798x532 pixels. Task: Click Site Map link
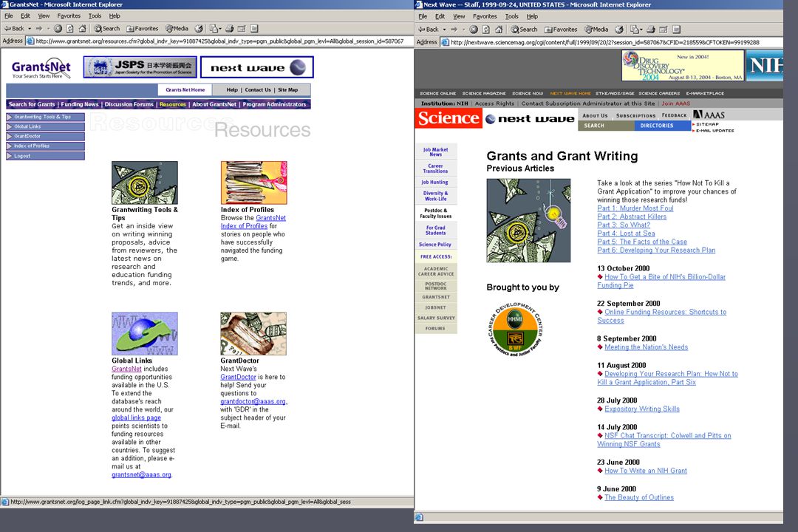288,89
